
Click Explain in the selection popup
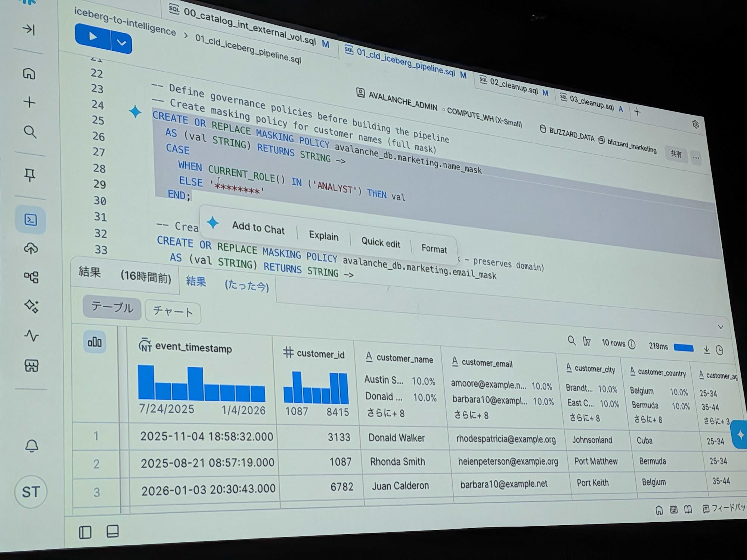click(323, 236)
